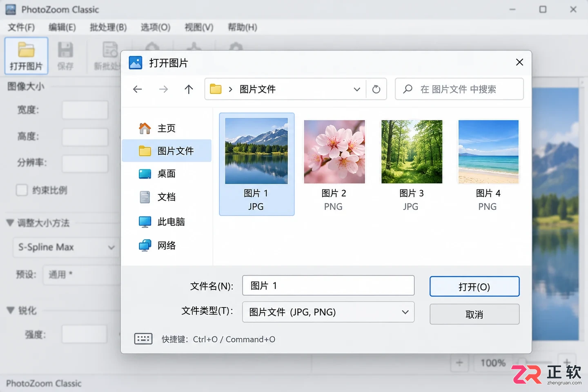The width and height of the screenshot is (588, 392).
Task: Click the 网络 network icon in sidebar
Action: coord(145,245)
